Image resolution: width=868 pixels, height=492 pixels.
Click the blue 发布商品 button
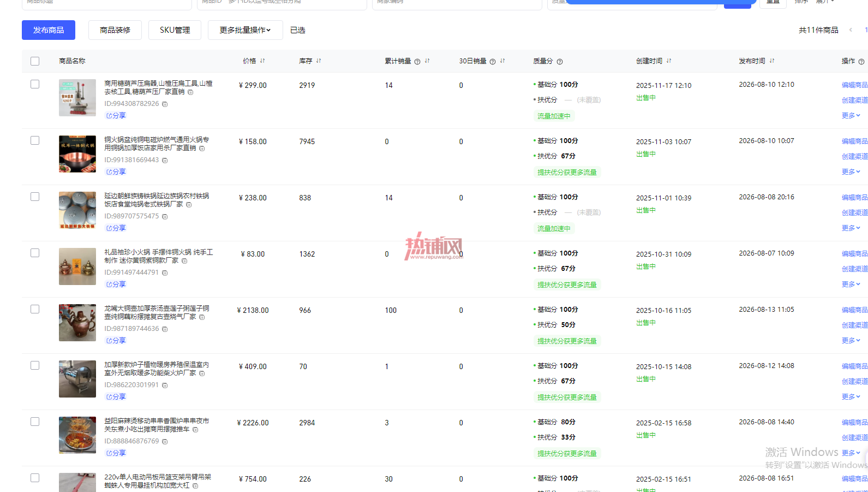[x=49, y=30]
